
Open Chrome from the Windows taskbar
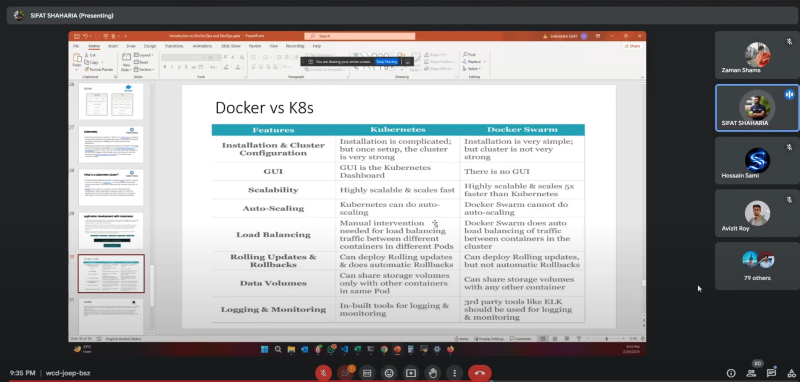click(384, 349)
